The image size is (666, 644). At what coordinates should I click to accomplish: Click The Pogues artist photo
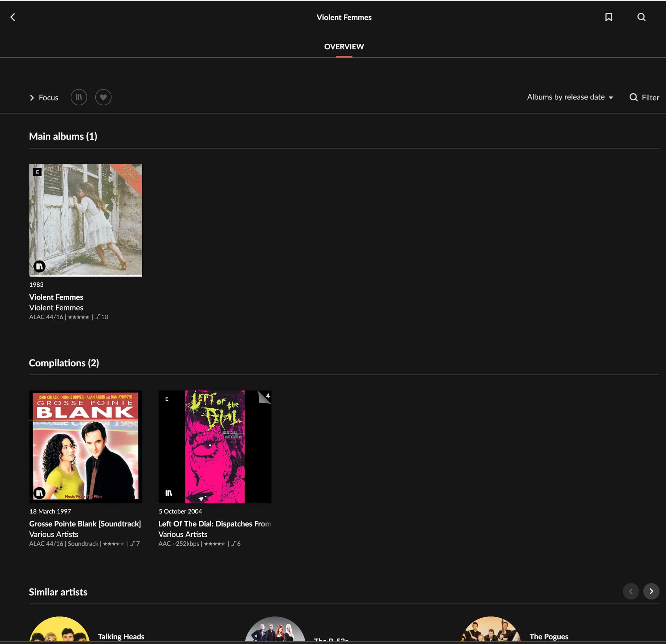(x=491, y=629)
